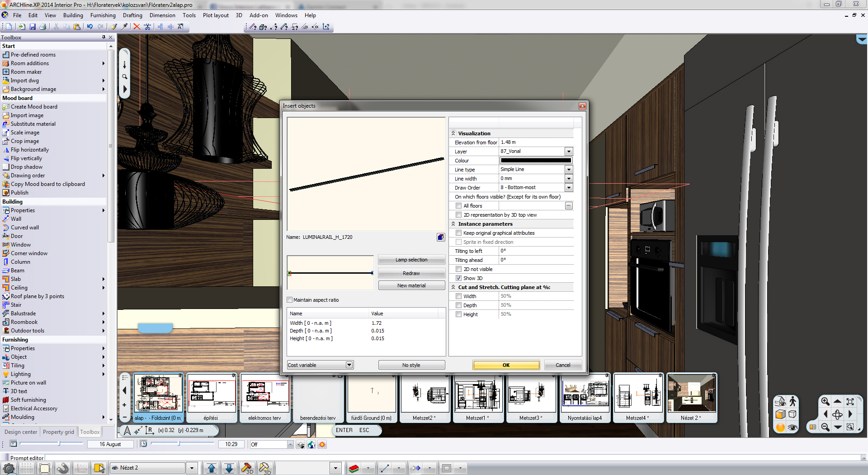Open the Line type dropdown
The height and width of the screenshot is (475, 868).
pos(569,170)
